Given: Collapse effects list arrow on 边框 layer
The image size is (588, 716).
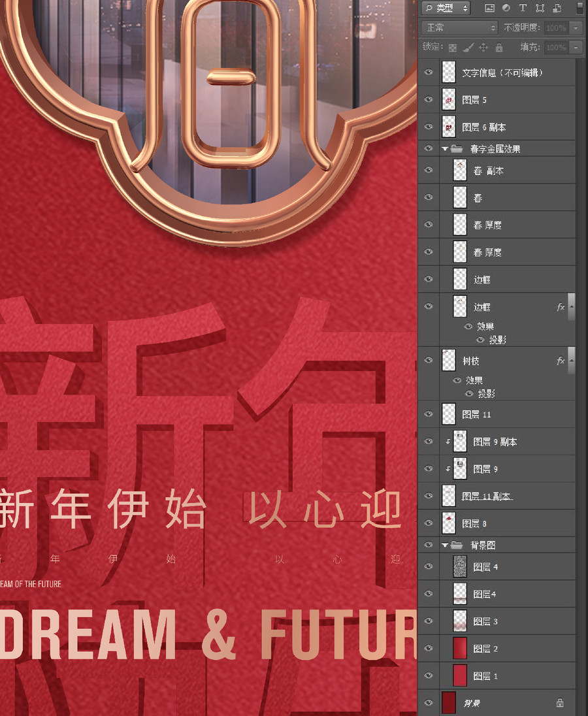Looking at the screenshot, I should (x=572, y=307).
